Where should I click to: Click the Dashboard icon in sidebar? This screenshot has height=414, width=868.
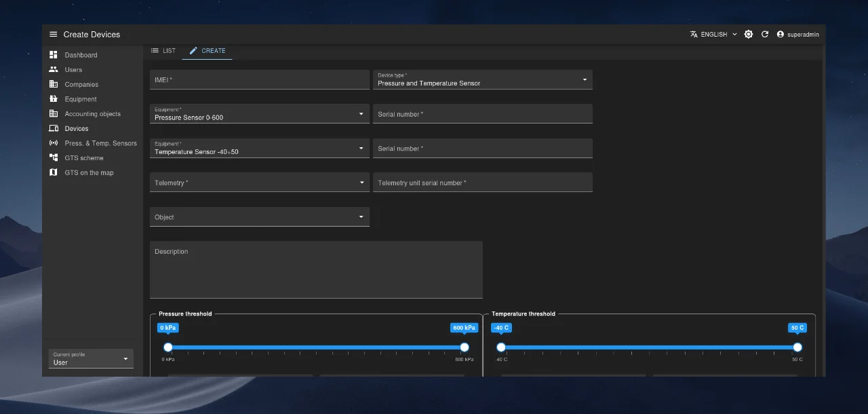pyautogui.click(x=54, y=55)
